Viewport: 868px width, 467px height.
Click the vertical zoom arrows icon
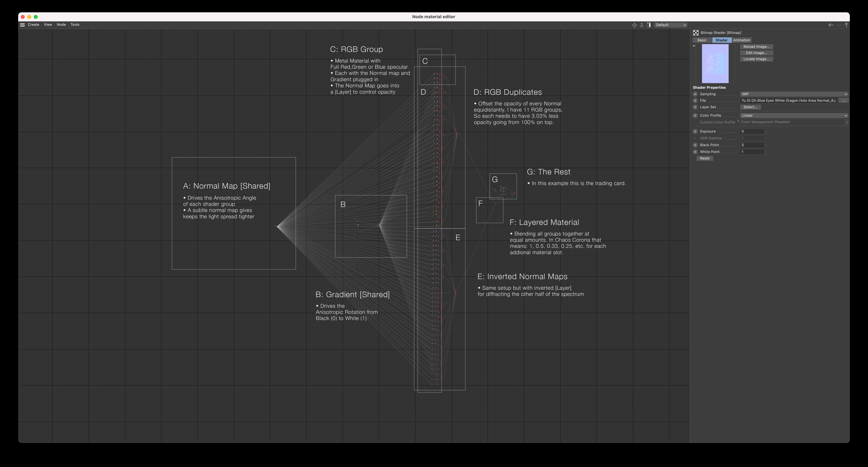point(642,25)
